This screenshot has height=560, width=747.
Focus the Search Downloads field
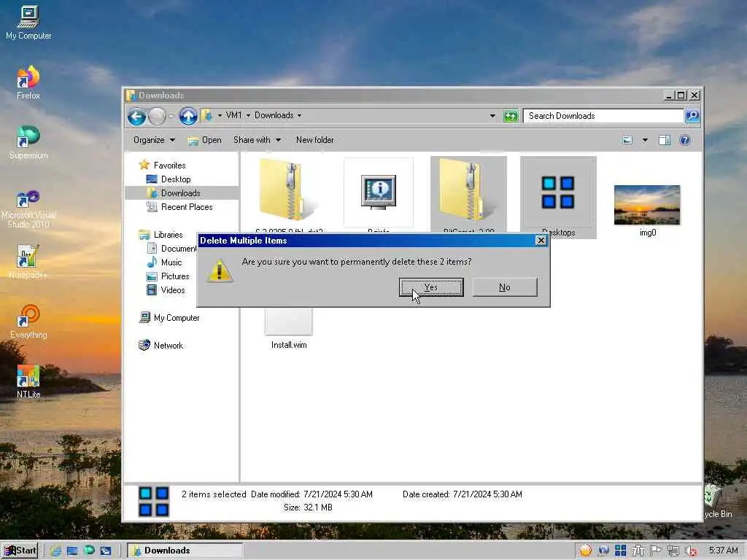603,116
